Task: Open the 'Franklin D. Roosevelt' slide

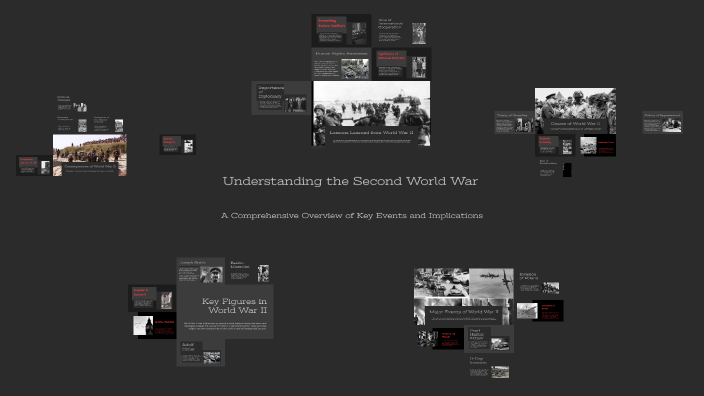Action: coord(152,298)
